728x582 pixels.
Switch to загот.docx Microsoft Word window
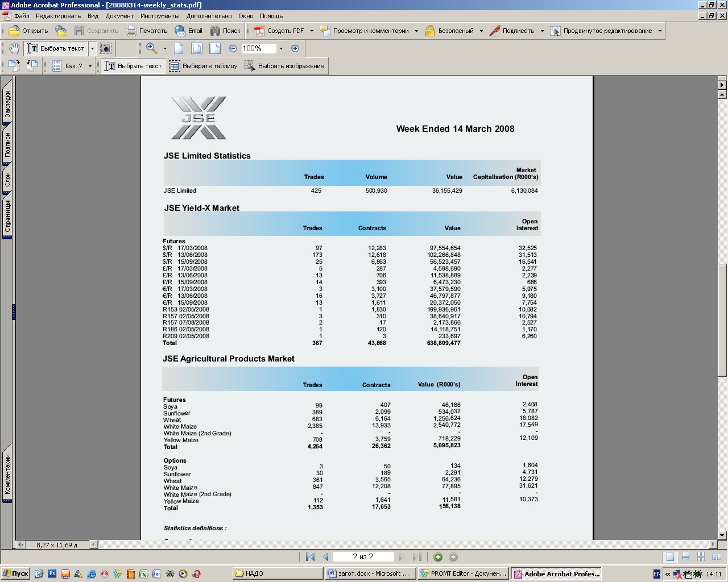coord(370,573)
